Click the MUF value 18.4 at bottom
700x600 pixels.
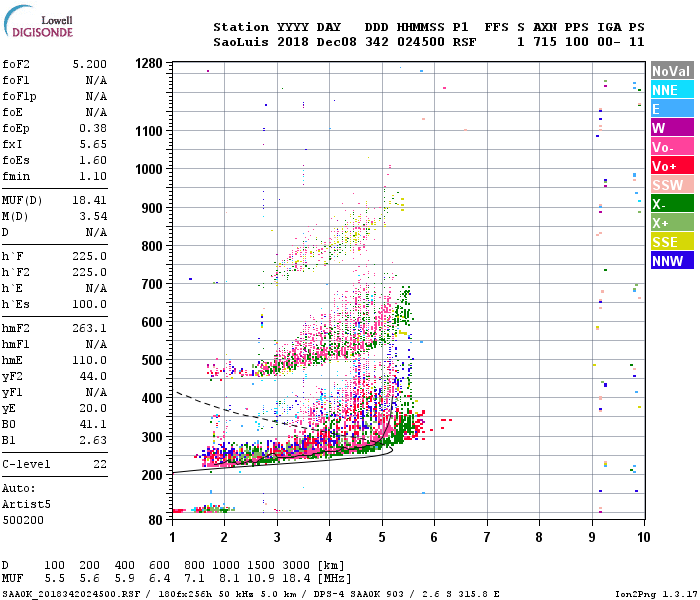point(296,579)
